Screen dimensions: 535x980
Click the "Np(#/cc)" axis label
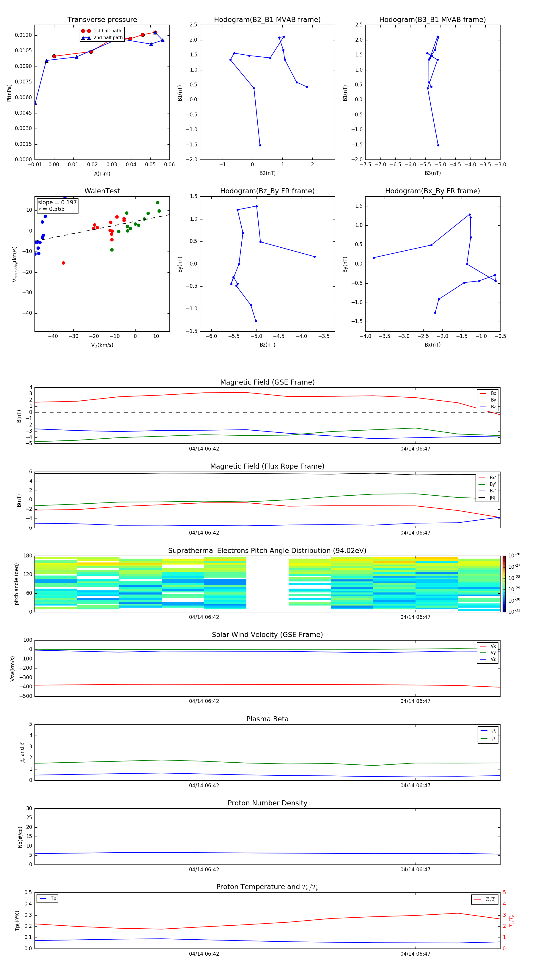(20, 837)
